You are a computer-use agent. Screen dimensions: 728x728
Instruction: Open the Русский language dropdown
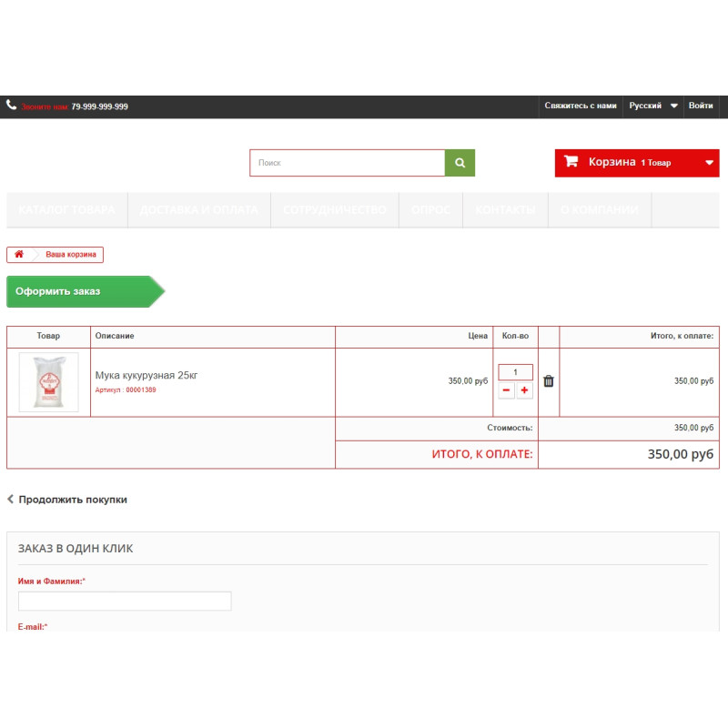(x=648, y=106)
